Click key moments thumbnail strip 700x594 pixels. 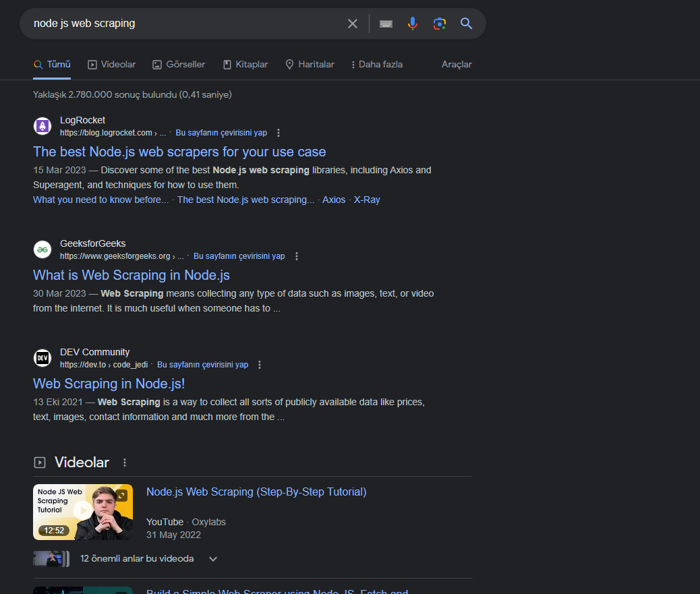51,559
